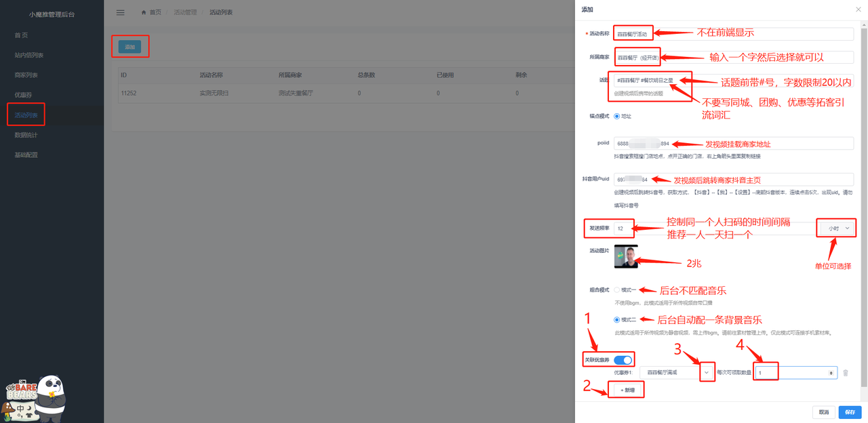Click the 保存 button
The height and width of the screenshot is (423, 868).
(850, 412)
